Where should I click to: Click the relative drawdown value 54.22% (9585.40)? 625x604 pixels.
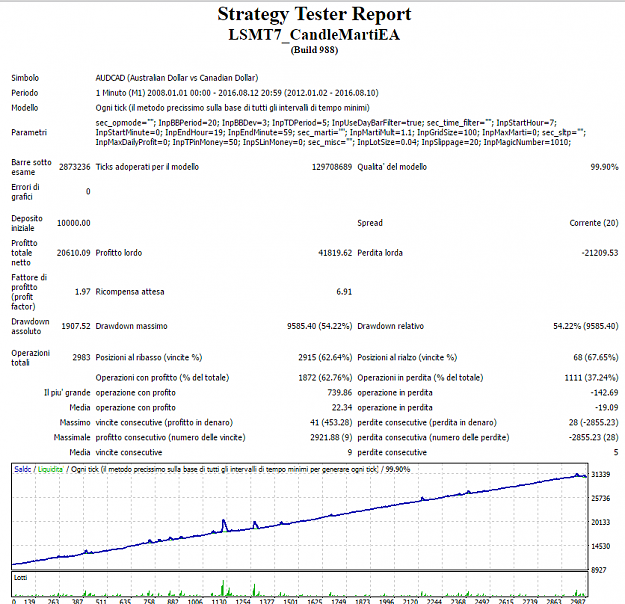586,326
